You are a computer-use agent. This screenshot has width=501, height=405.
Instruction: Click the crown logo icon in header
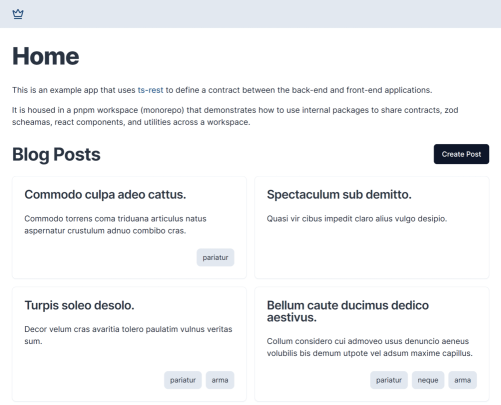(x=18, y=14)
